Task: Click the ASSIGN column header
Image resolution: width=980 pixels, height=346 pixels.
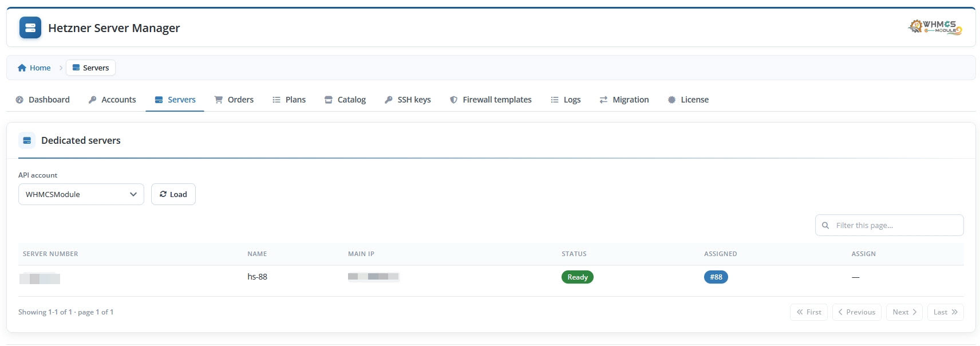Action: coord(864,254)
